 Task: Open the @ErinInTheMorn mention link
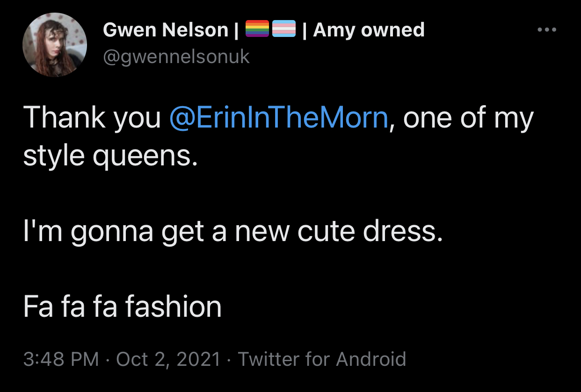[x=279, y=118]
